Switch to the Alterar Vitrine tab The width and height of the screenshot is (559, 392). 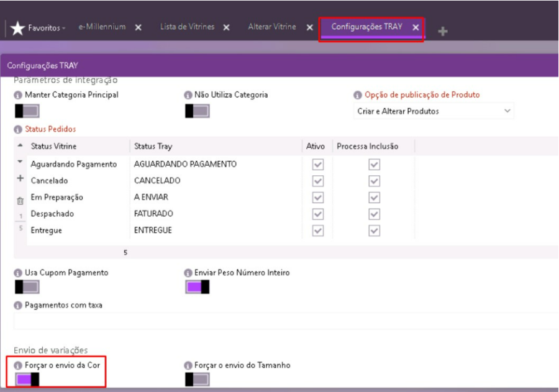click(x=272, y=27)
